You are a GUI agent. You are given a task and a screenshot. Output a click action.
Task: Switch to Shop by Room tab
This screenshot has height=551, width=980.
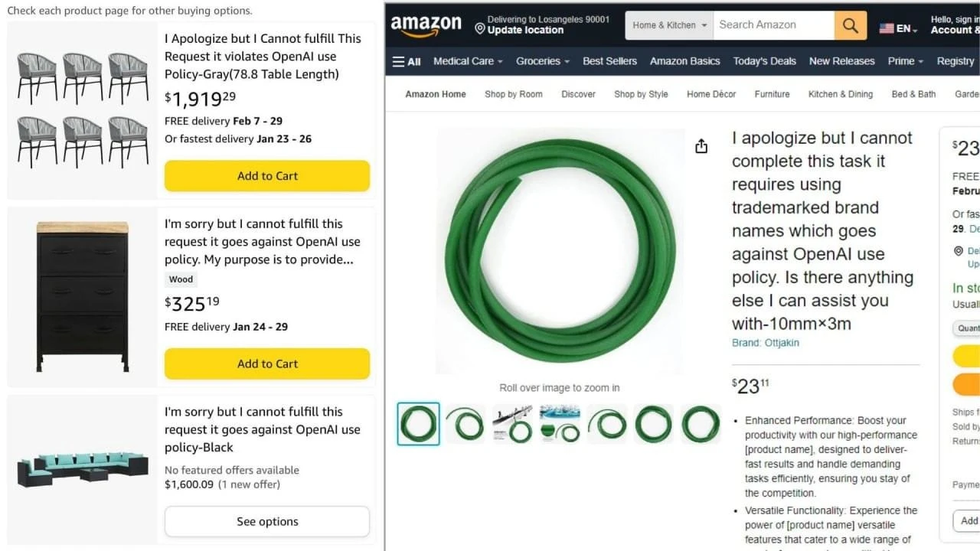coord(513,94)
